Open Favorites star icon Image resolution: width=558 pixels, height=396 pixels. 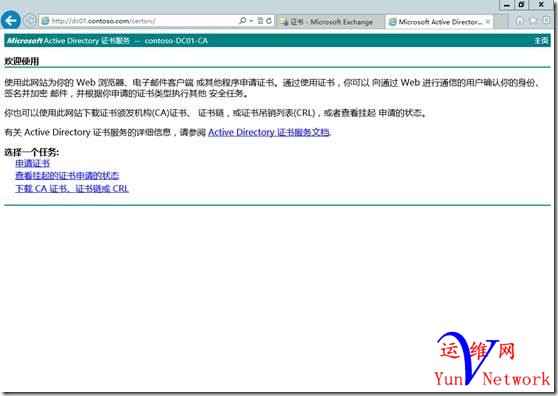pos(533,20)
